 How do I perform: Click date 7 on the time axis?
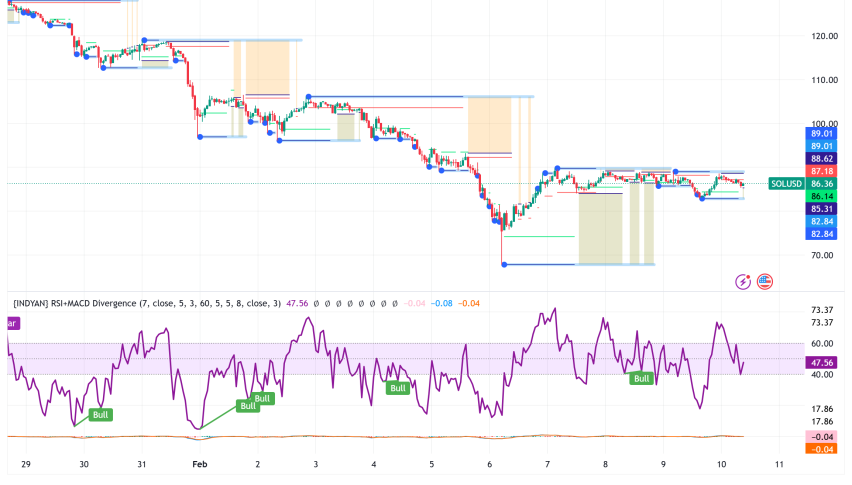pyautogui.click(x=547, y=465)
